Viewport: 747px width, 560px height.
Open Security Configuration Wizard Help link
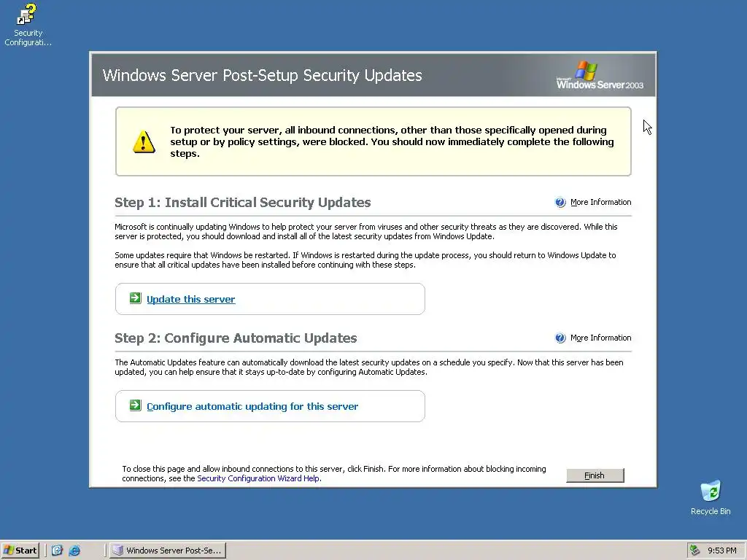[x=259, y=478]
